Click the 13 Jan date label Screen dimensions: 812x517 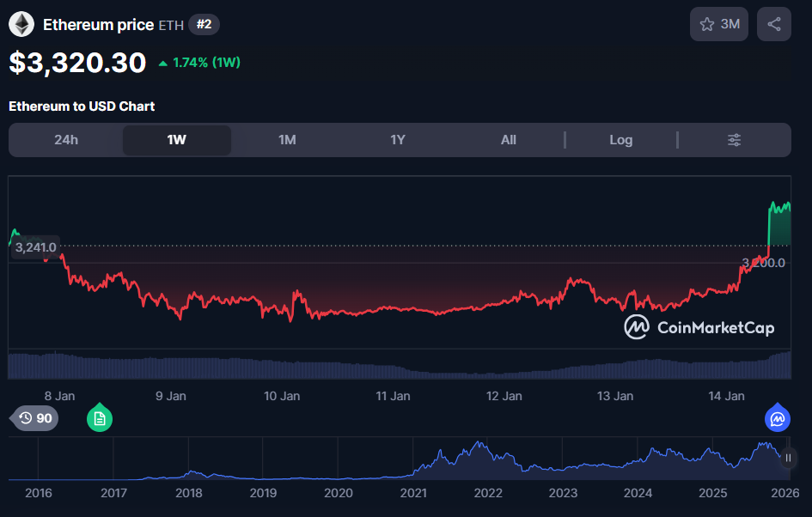[x=614, y=396]
